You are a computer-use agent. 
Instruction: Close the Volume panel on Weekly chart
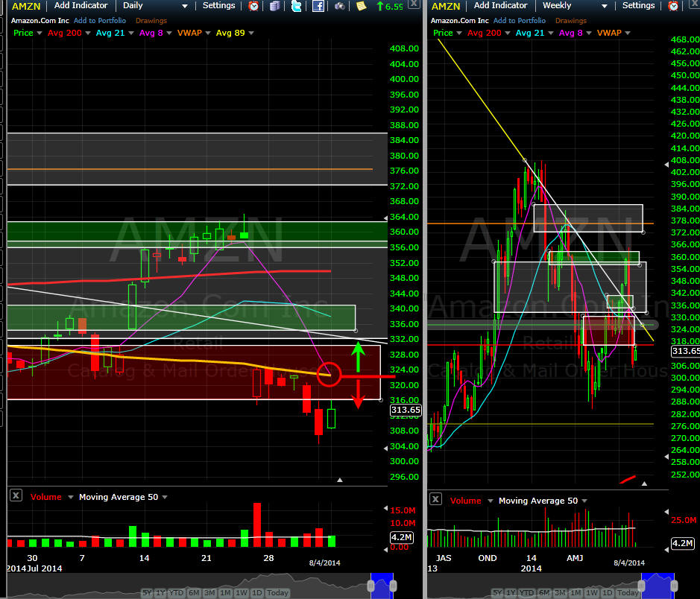tap(435, 498)
